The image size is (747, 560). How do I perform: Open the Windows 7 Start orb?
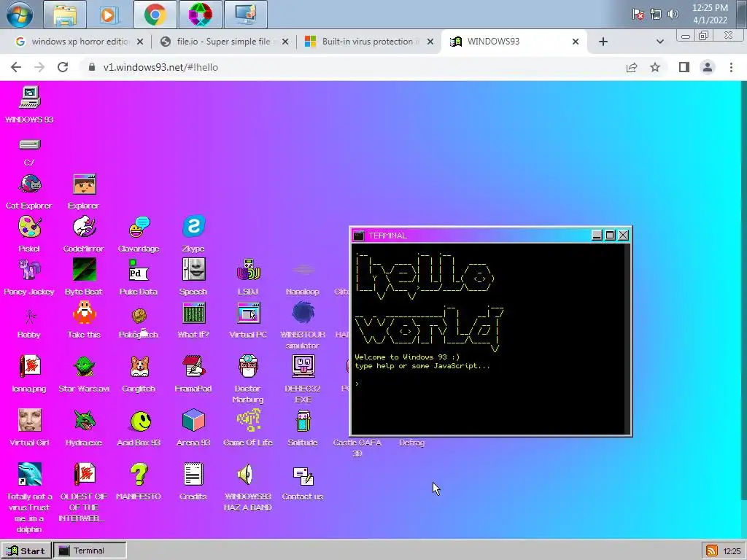[20, 15]
